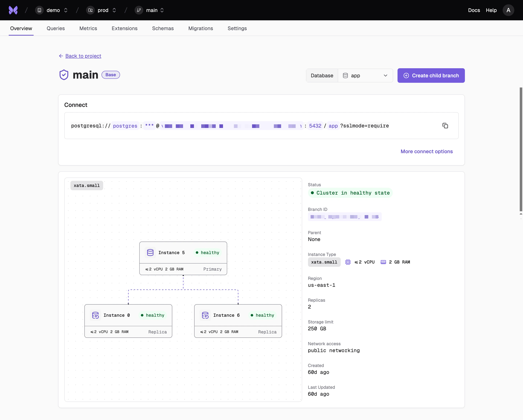Click the database icon on Instance 6 node
523x420 pixels.
(x=205, y=315)
